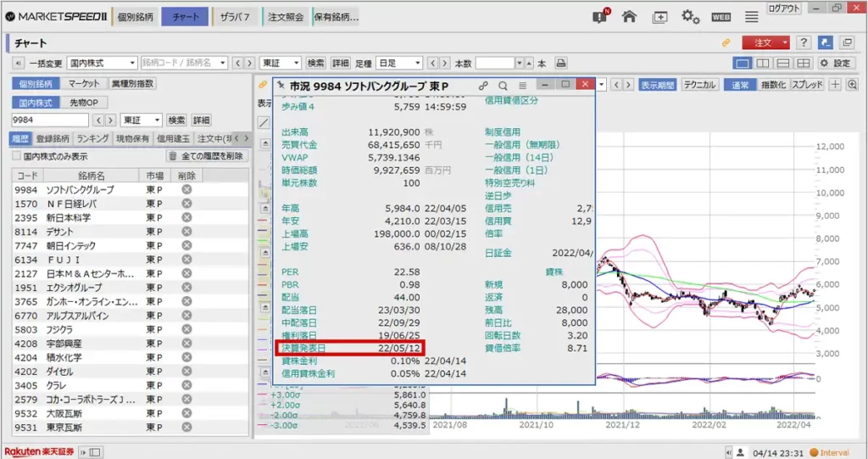868x459 pixels.
Task: Select the single-pane layout toggle
Action: (x=743, y=64)
